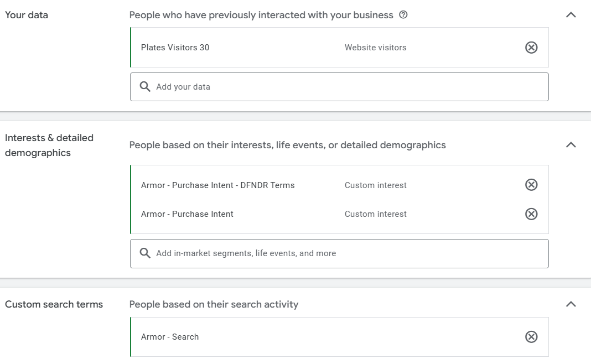Click the Your data section label
591x364 pixels.
pos(27,15)
